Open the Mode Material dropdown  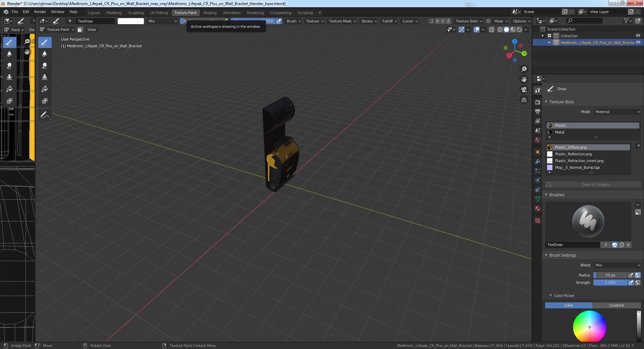[x=617, y=112]
